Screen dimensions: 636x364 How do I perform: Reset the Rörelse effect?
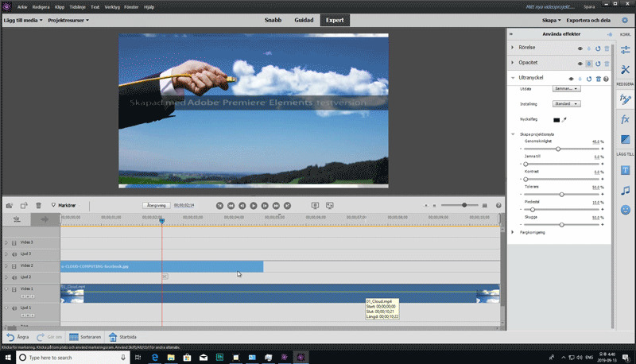pyautogui.click(x=598, y=48)
